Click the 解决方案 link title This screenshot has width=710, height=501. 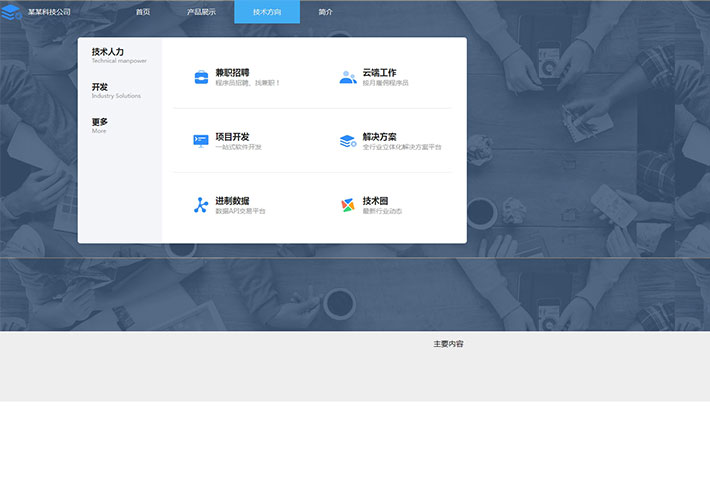(379, 136)
